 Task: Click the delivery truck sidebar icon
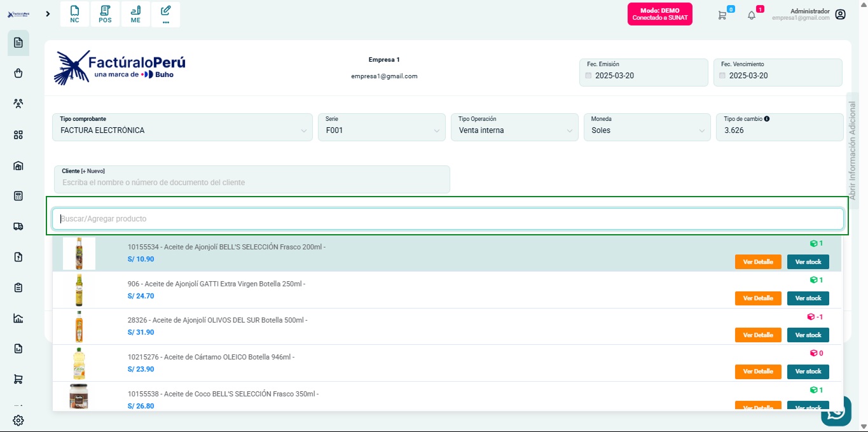tap(18, 226)
